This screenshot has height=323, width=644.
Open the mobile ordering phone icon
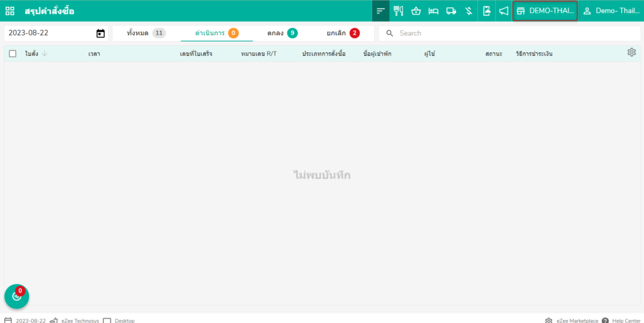point(487,11)
